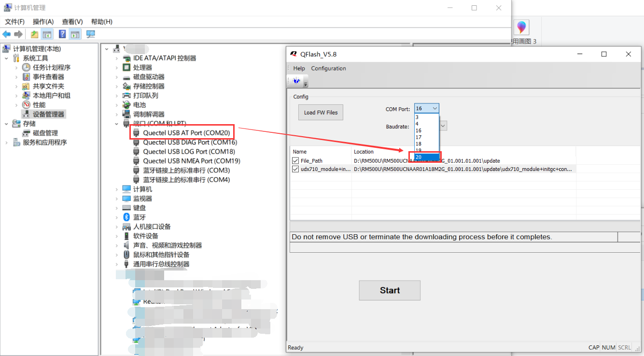Open the Action (操作) menu
The width and height of the screenshot is (644, 356).
click(43, 22)
